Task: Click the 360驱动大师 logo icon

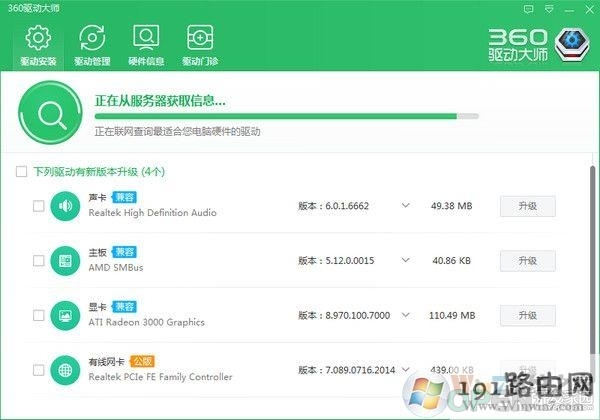Action: [x=572, y=45]
